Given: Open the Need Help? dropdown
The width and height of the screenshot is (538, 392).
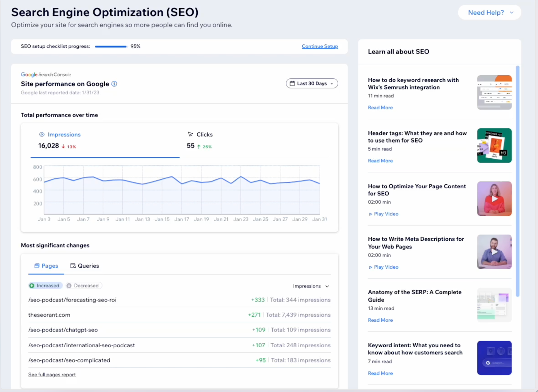Looking at the screenshot, I should pos(489,12).
